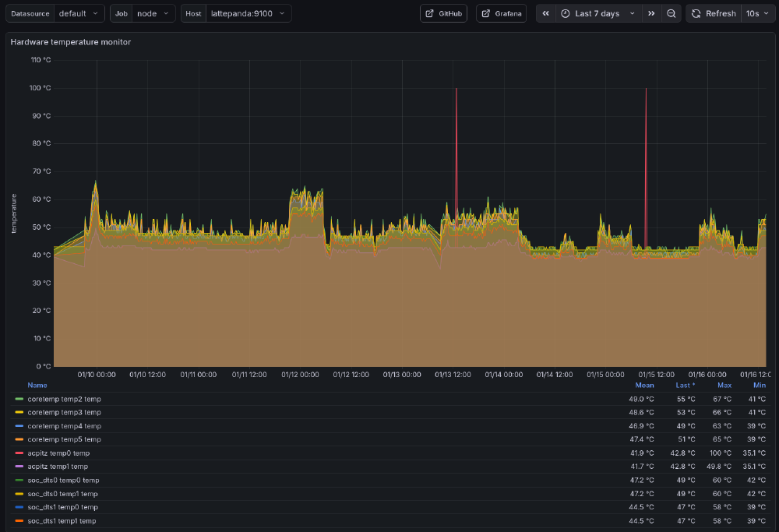Screen dimensions: 779x532
Task: Open the Host lattepanda:9100 dropdown
Action: [x=246, y=13]
